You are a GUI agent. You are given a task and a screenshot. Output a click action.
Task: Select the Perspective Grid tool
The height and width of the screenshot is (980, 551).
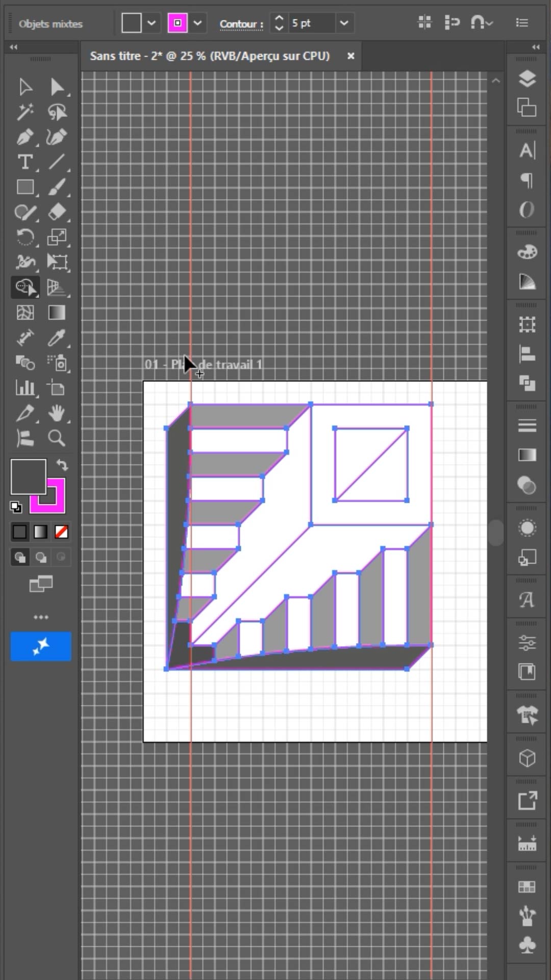click(57, 287)
